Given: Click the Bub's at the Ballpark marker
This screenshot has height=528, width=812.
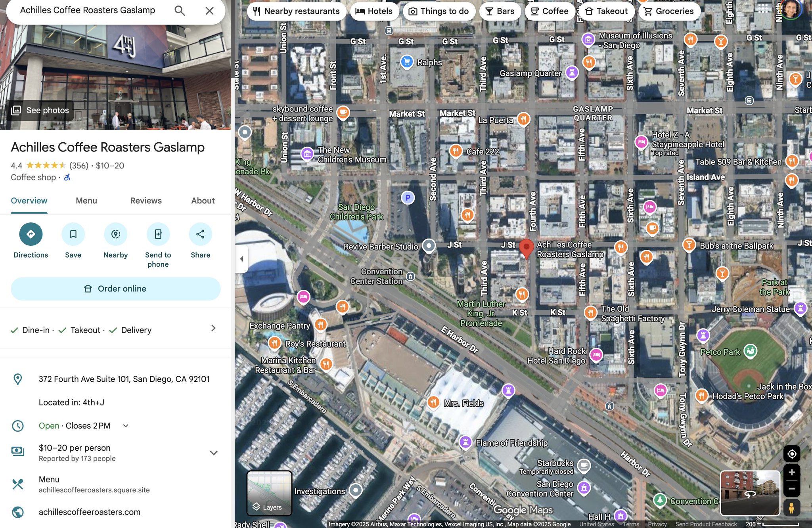Looking at the screenshot, I should [689, 245].
